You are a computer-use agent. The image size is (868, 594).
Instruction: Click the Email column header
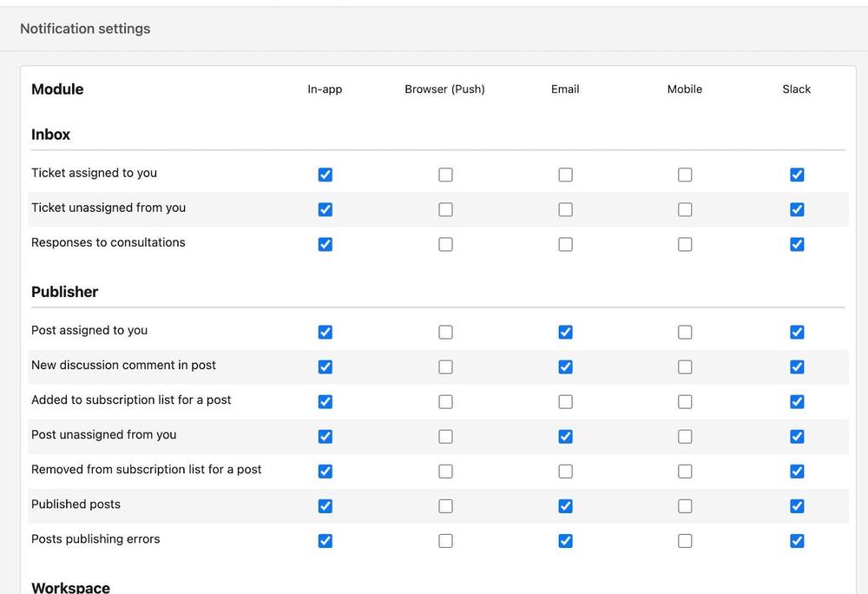pyautogui.click(x=565, y=89)
